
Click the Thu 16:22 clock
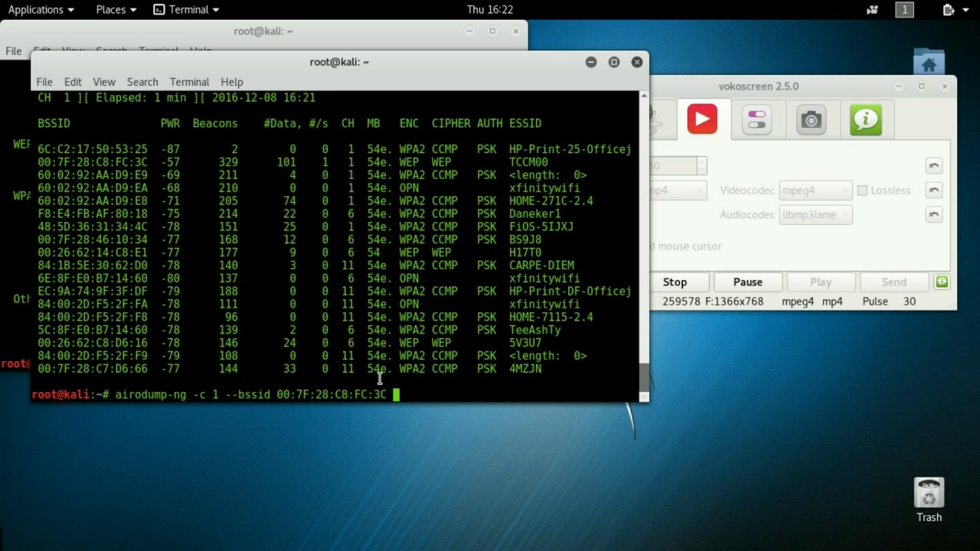(490, 10)
